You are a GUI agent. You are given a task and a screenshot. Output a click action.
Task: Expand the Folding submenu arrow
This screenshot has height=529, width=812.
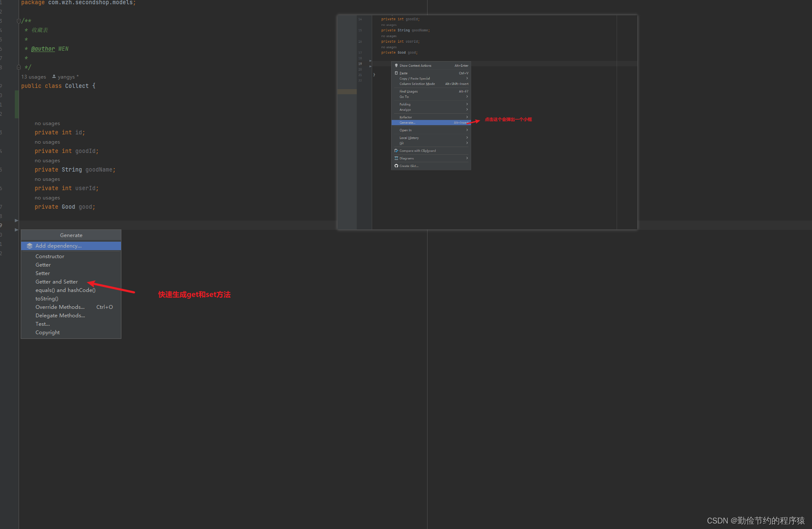click(467, 104)
